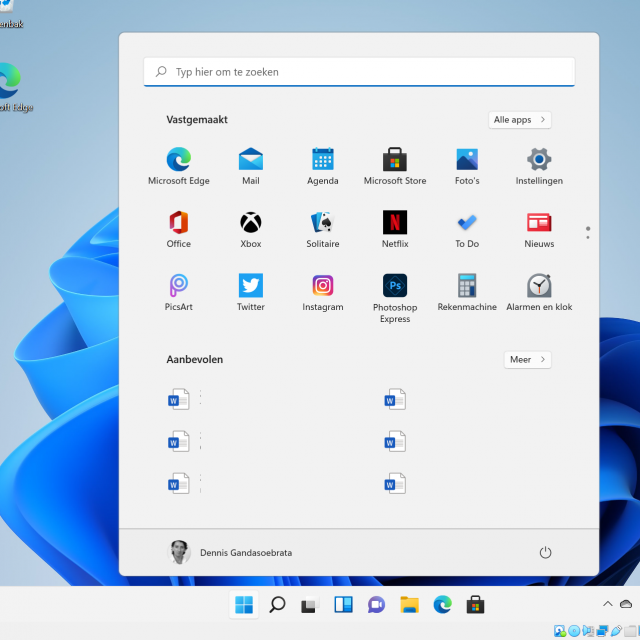
Task: Click the Start button on the taskbar
Action: pyautogui.click(x=244, y=604)
